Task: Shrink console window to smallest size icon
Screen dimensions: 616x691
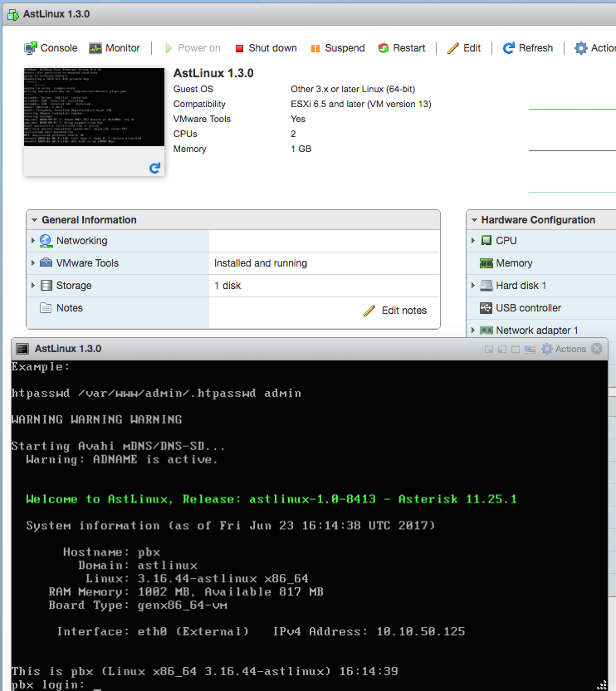Action: [489, 350]
